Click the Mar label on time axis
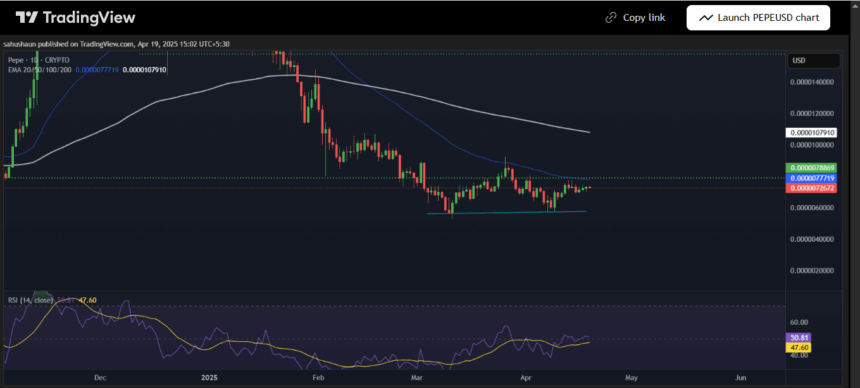The image size is (860, 388). point(417,378)
